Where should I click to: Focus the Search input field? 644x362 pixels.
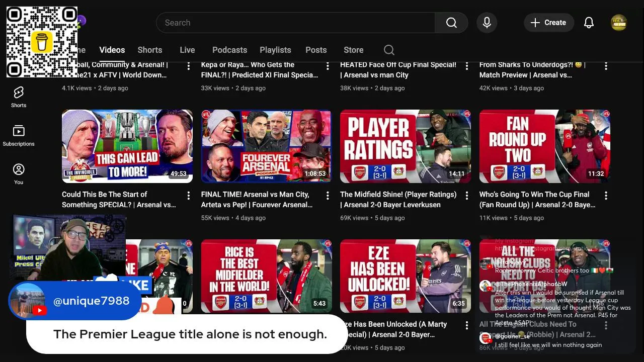[295, 23]
